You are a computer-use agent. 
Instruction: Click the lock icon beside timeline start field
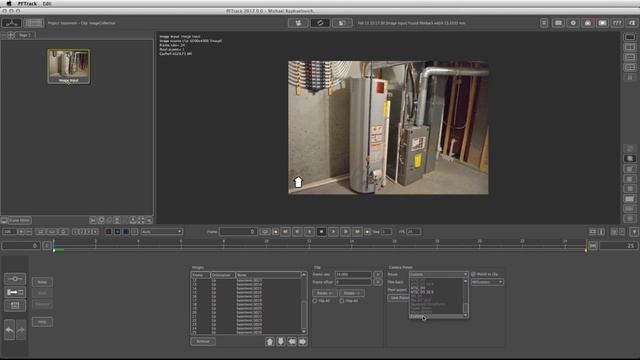coord(47,245)
